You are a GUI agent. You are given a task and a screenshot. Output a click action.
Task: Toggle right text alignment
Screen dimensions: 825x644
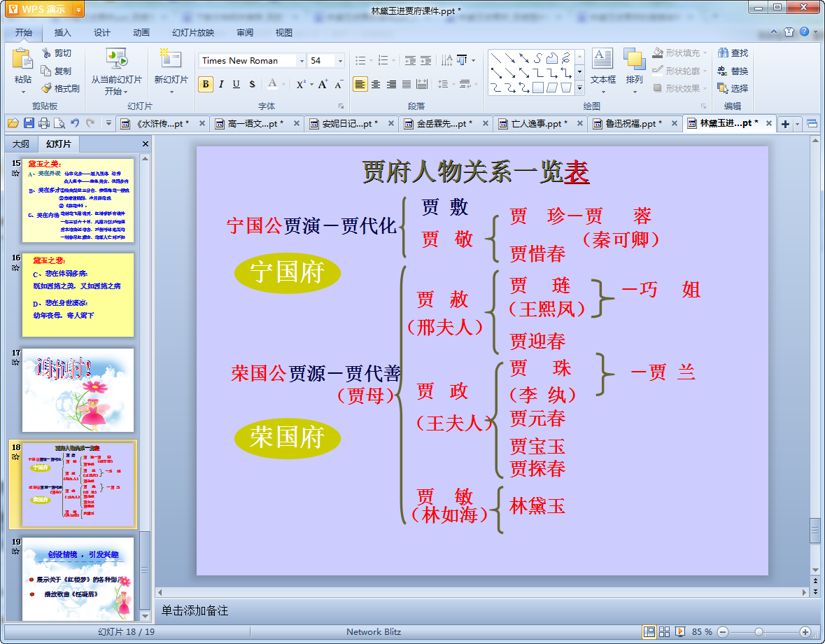click(391, 84)
